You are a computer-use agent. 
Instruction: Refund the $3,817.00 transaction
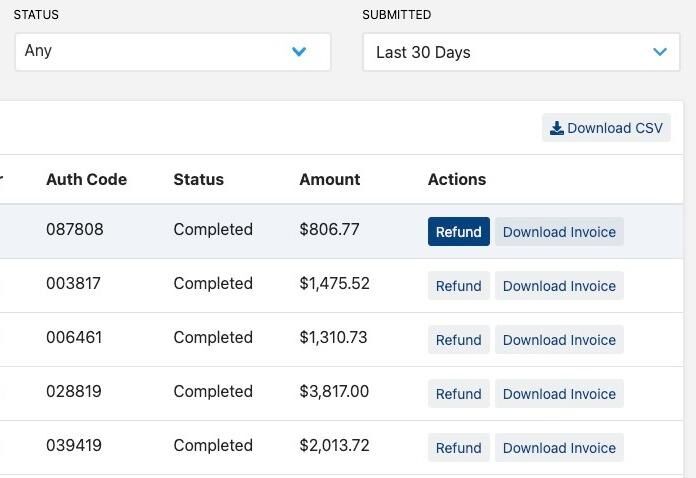tap(459, 393)
